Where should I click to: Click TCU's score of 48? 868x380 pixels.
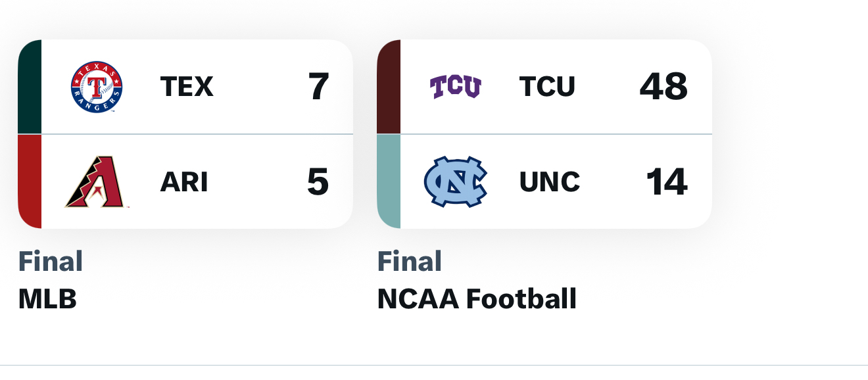click(663, 87)
